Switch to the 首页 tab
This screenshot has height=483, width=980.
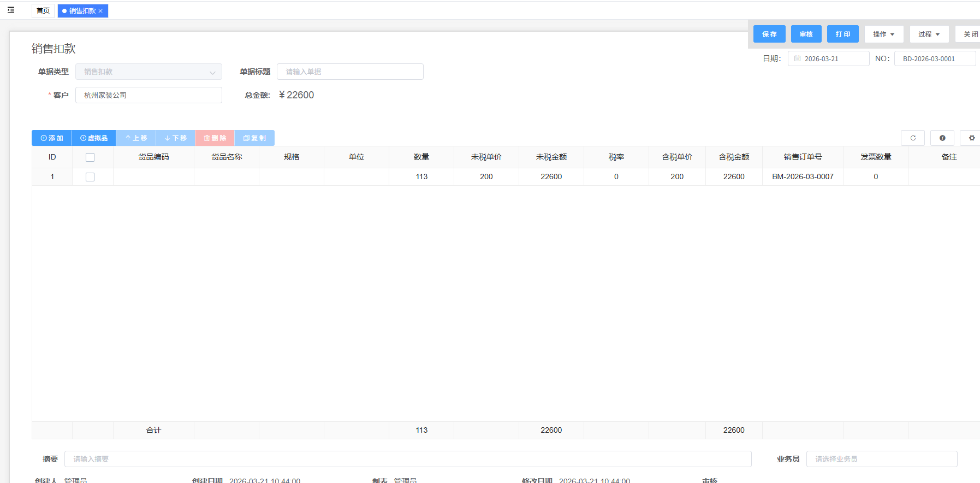[x=43, y=11]
